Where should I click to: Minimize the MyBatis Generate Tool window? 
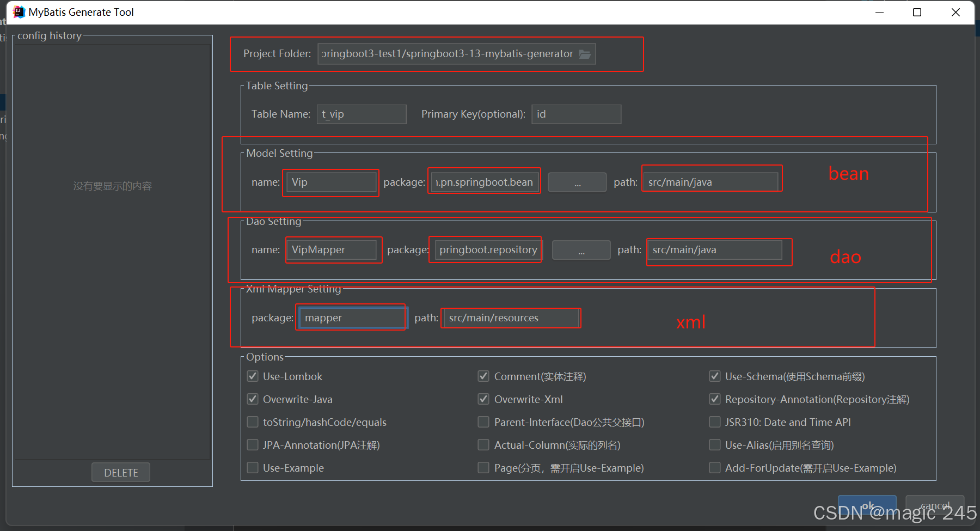[x=879, y=12]
